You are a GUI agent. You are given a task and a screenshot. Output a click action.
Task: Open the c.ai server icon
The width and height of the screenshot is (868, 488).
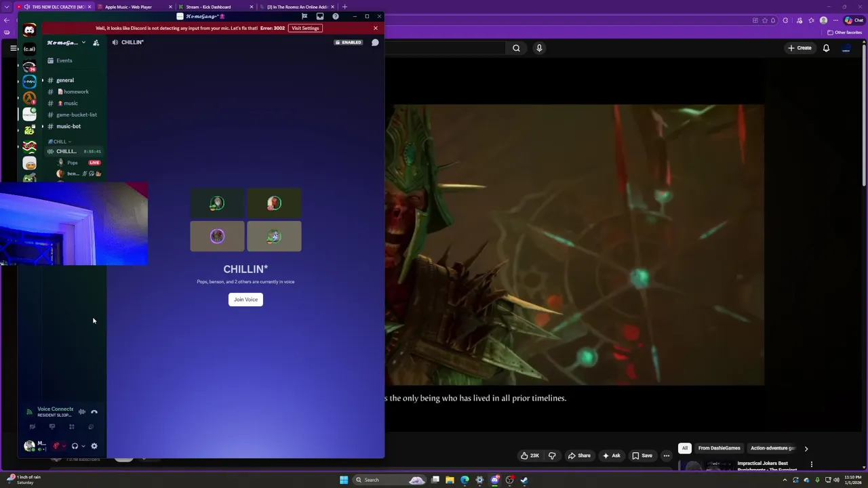click(29, 49)
